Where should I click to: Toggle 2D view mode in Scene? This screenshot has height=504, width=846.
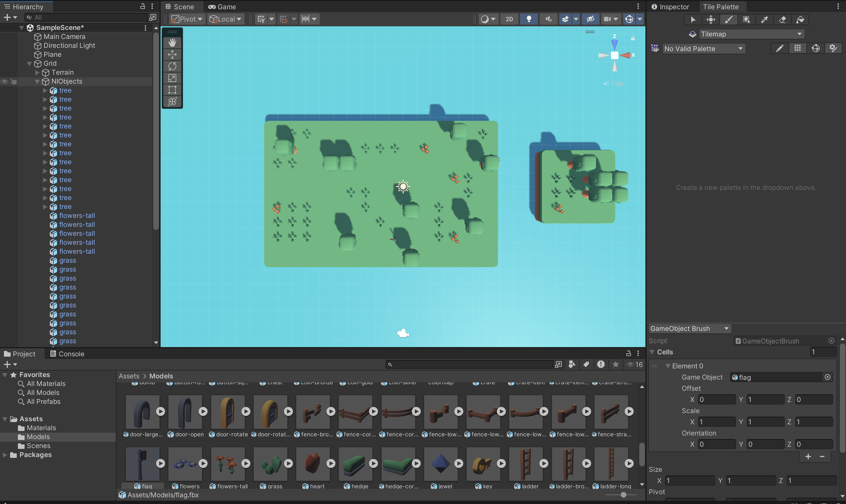point(509,19)
